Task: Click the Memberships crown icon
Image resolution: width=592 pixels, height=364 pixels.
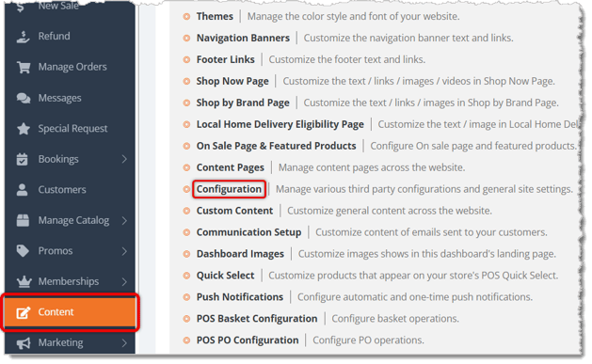Action: point(24,281)
